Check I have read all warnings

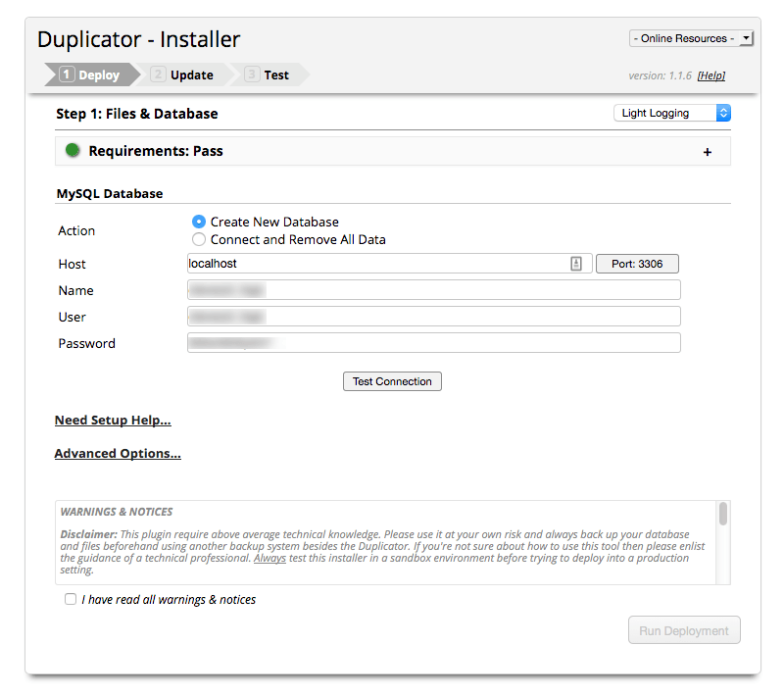[x=71, y=599]
